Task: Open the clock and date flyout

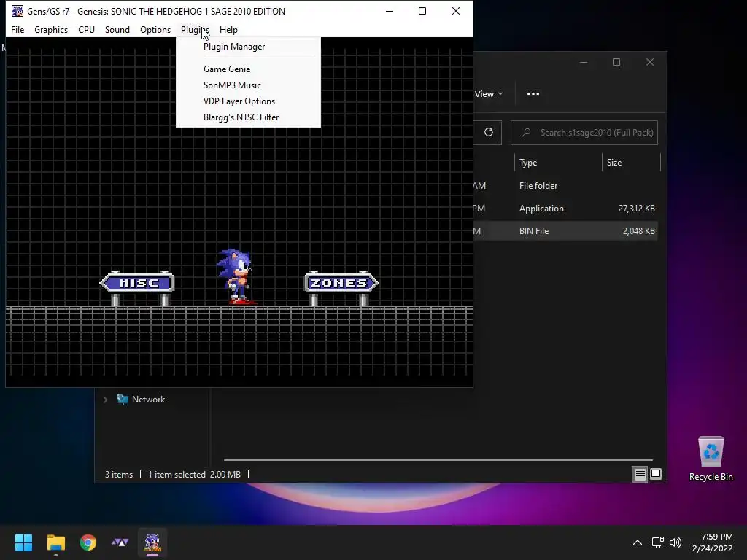Action: point(712,542)
